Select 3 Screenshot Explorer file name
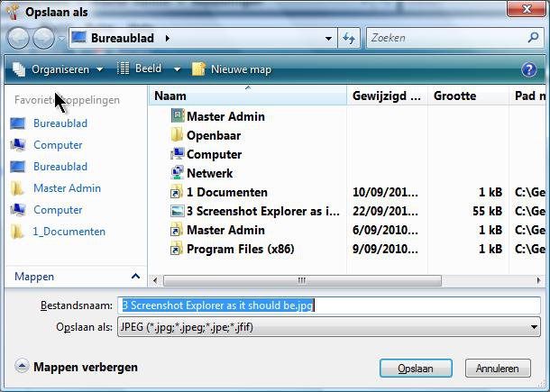This screenshot has height=392, width=550. (263, 211)
